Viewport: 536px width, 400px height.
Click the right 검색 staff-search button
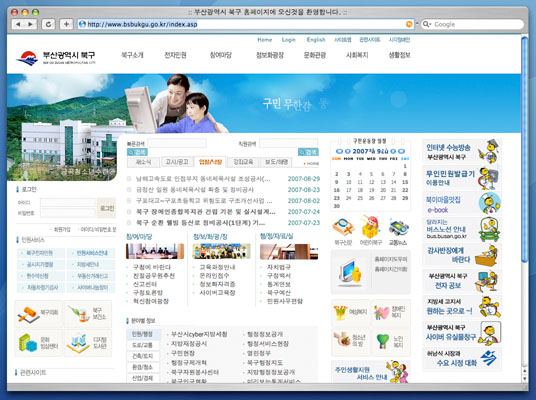pyautogui.click(x=308, y=152)
